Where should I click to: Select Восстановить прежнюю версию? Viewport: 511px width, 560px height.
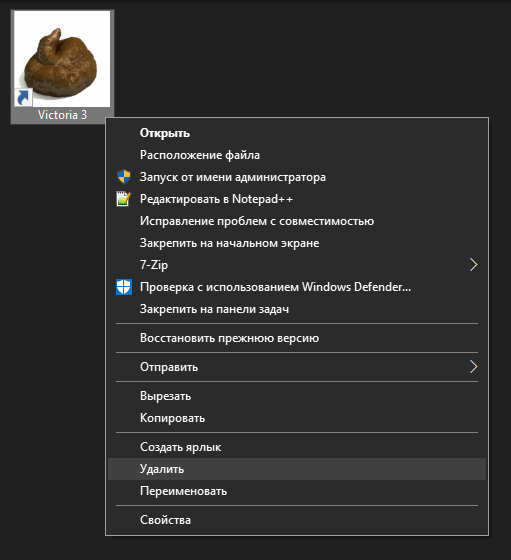[297, 338]
